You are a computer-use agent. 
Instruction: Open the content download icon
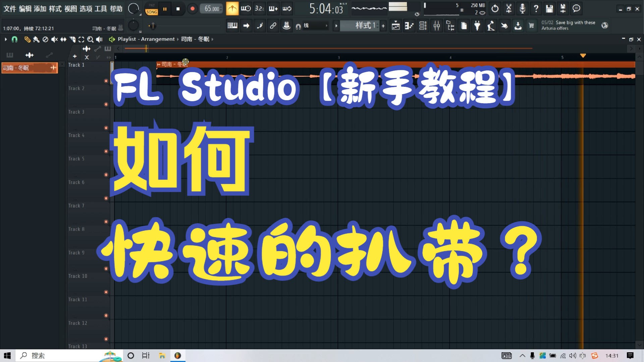[x=518, y=25]
